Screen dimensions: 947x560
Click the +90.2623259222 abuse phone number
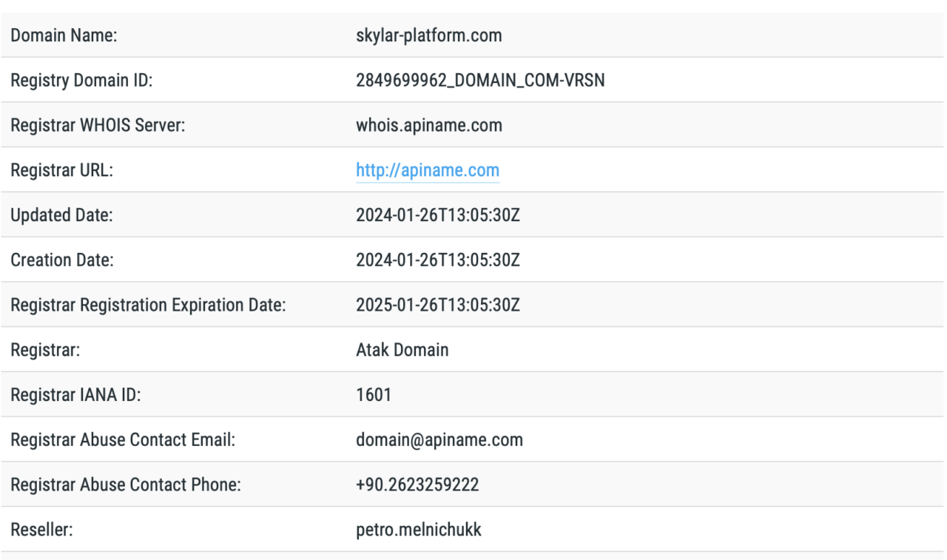click(417, 485)
